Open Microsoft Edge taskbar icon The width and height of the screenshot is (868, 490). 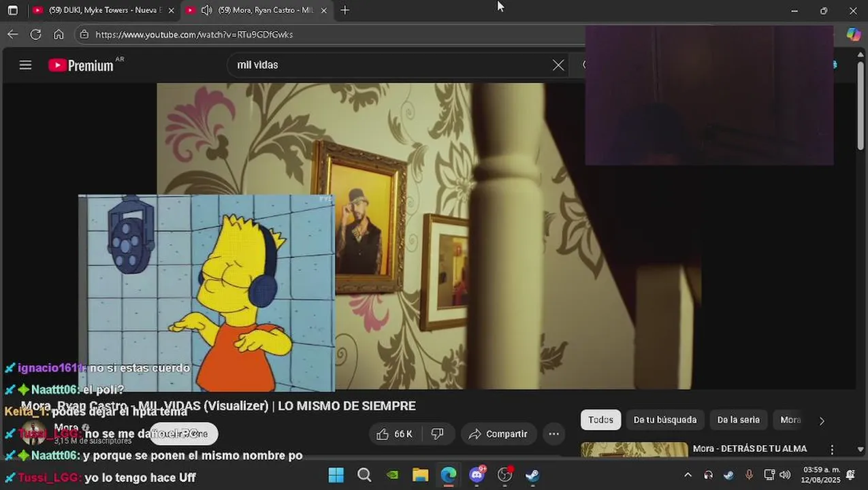[449, 475]
